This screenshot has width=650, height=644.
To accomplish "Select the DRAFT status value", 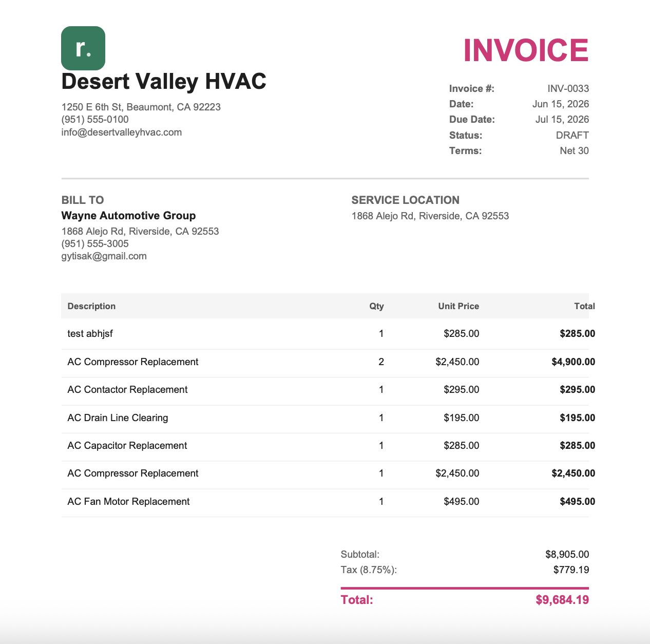I will tap(572, 136).
